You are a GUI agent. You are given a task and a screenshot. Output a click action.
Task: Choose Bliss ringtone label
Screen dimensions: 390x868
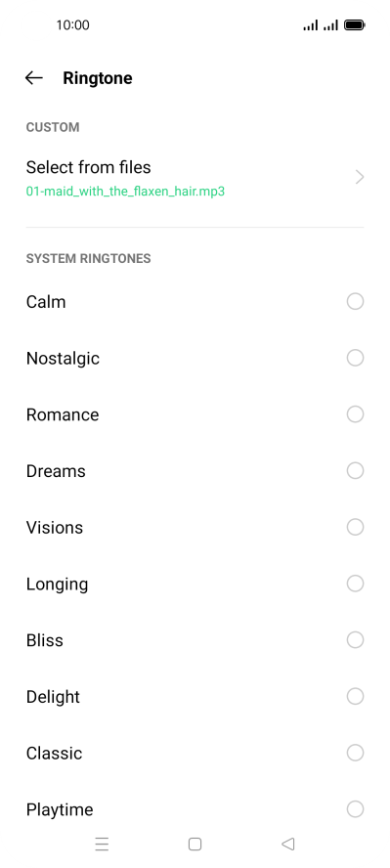click(45, 640)
